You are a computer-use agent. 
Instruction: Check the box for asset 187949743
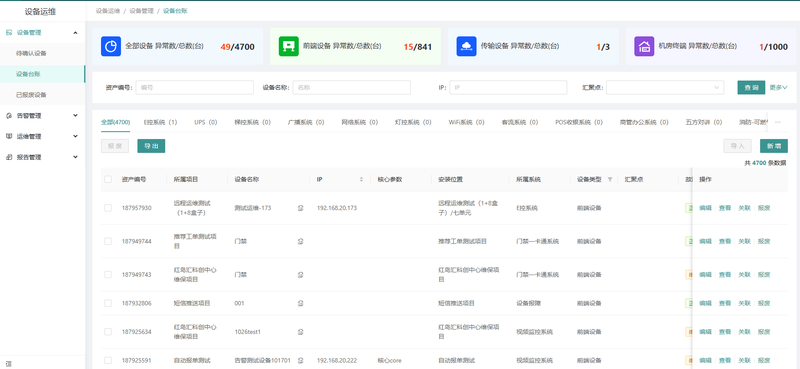coord(108,275)
